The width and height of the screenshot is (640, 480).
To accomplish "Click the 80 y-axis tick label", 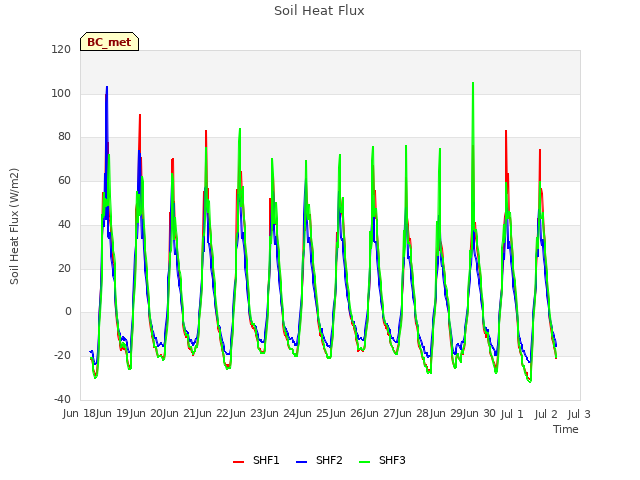I will (x=64, y=137).
